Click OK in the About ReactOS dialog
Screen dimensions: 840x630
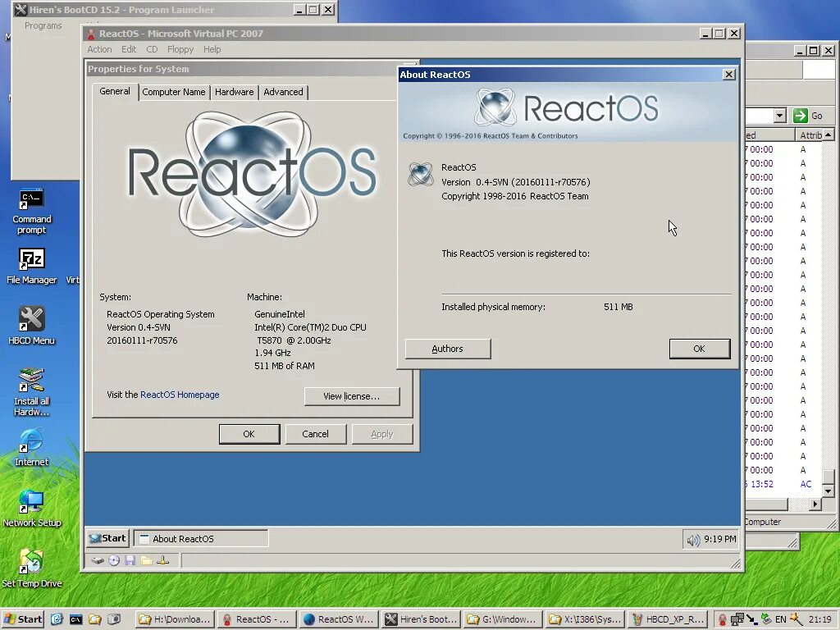[x=699, y=349]
